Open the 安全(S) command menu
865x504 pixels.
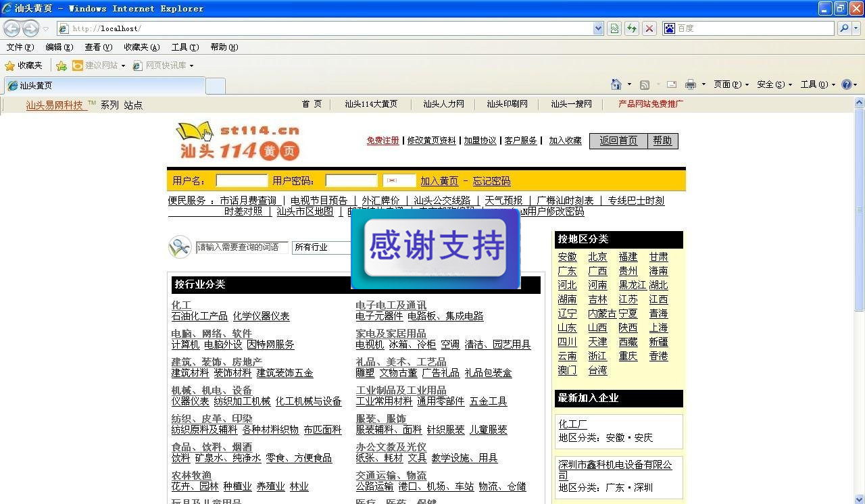(774, 84)
